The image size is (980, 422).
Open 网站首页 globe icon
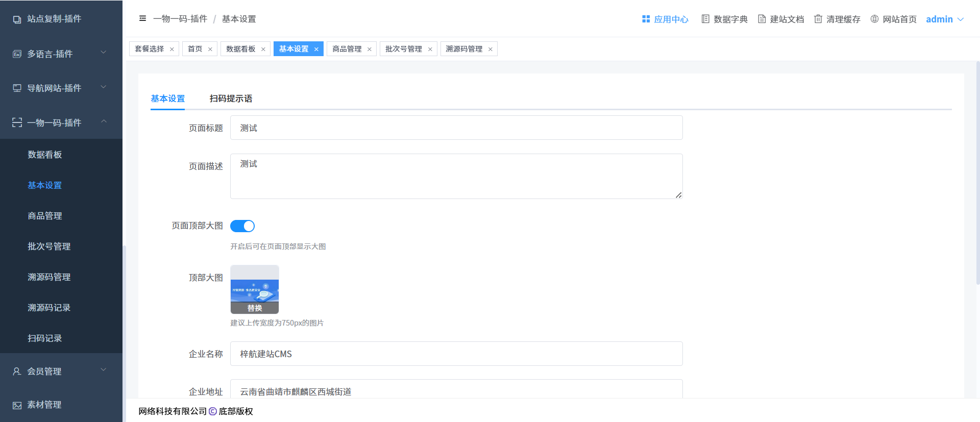pyautogui.click(x=874, y=19)
